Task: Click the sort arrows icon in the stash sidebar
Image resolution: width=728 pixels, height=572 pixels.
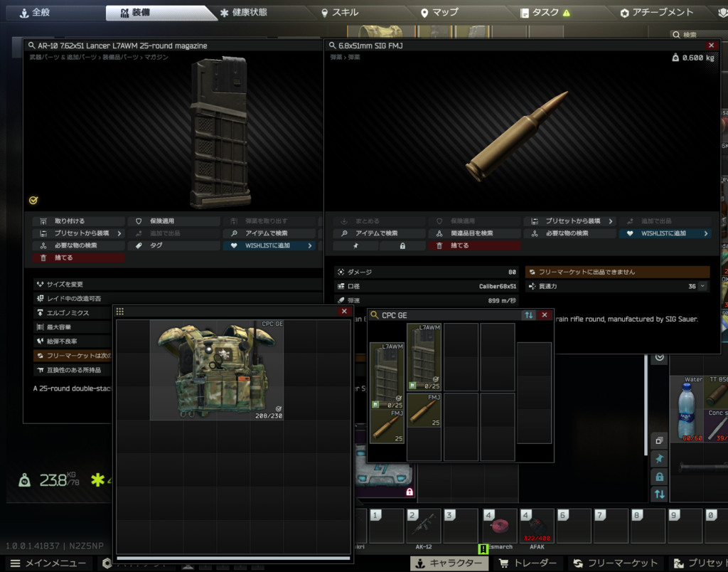Action: coord(659,493)
